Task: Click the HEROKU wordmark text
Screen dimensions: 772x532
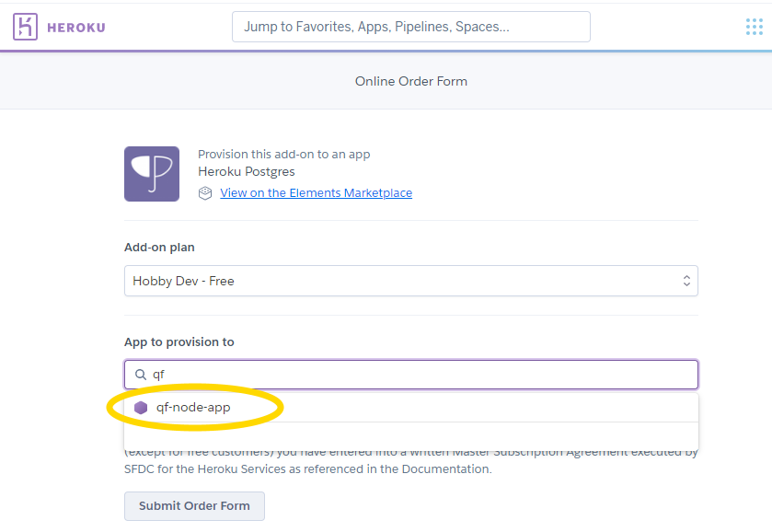Action: click(76, 28)
